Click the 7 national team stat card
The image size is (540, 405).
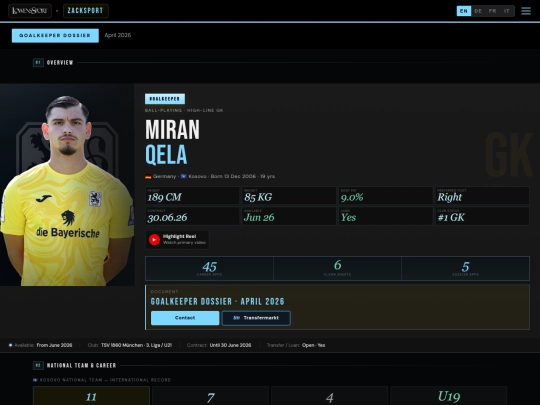pos(210,396)
